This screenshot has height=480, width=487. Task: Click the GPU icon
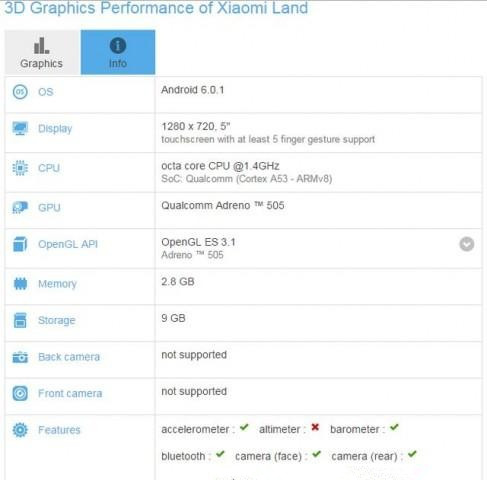click(20, 207)
